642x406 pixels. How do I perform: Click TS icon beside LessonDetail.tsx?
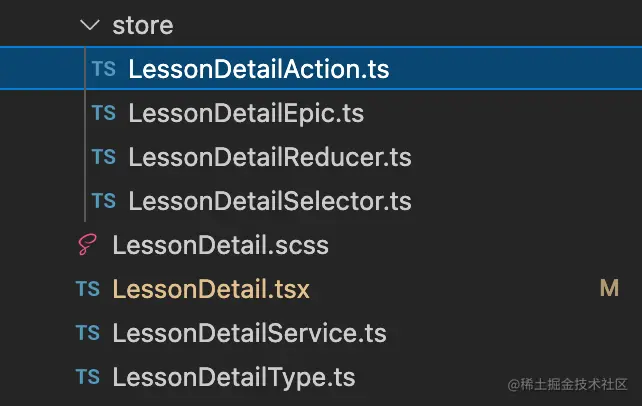click(x=87, y=289)
